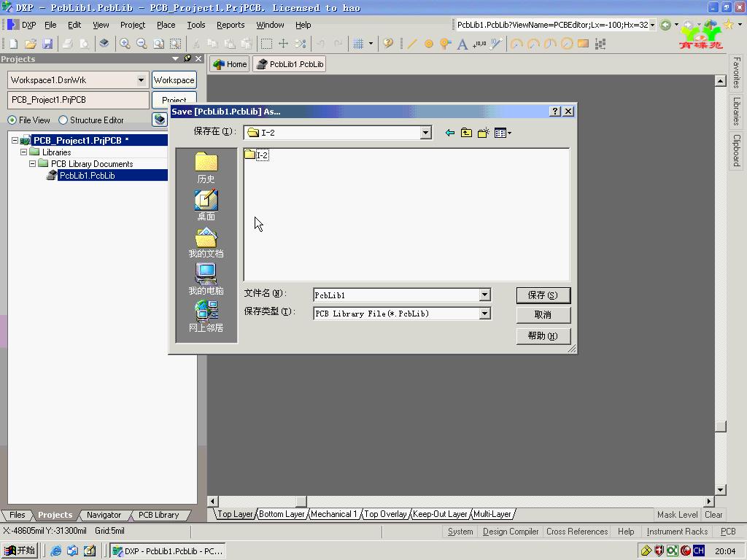Image resolution: width=747 pixels, height=560 pixels.
Task: Click the Mask Level button
Action: [x=677, y=515]
